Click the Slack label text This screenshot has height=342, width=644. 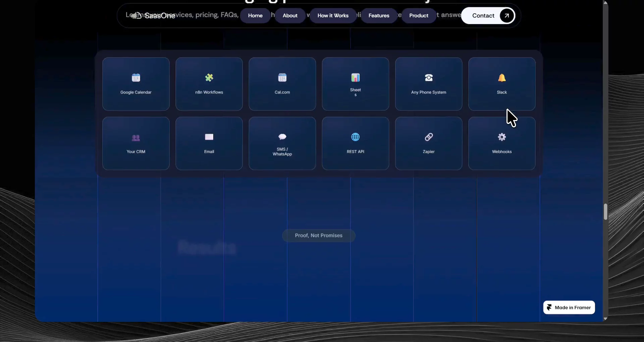pyautogui.click(x=502, y=92)
